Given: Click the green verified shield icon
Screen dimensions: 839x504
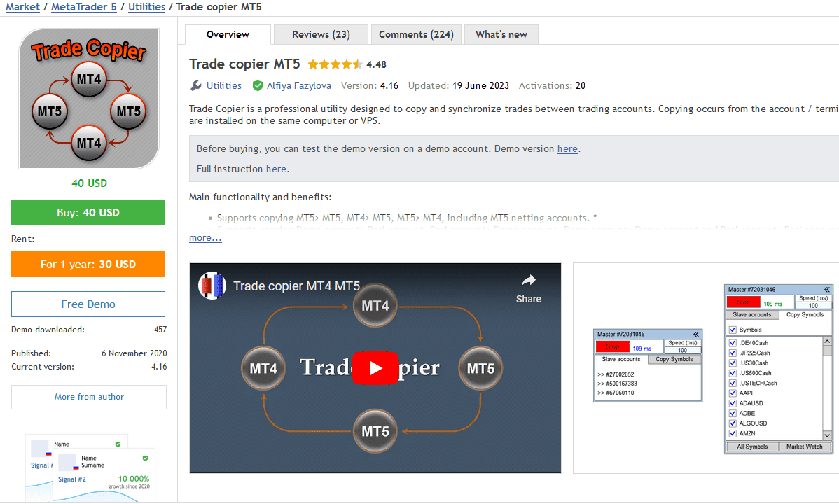Looking at the screenshot, I should [257, 85].
